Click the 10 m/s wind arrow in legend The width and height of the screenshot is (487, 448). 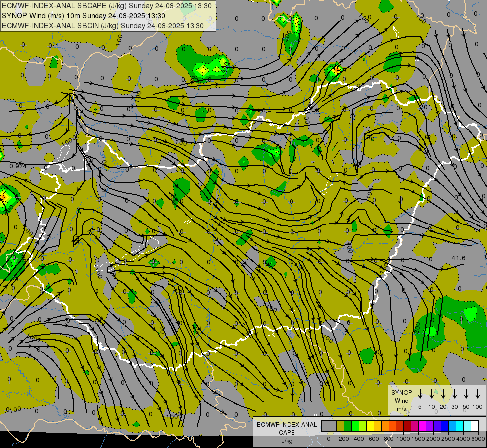(431, 394)
